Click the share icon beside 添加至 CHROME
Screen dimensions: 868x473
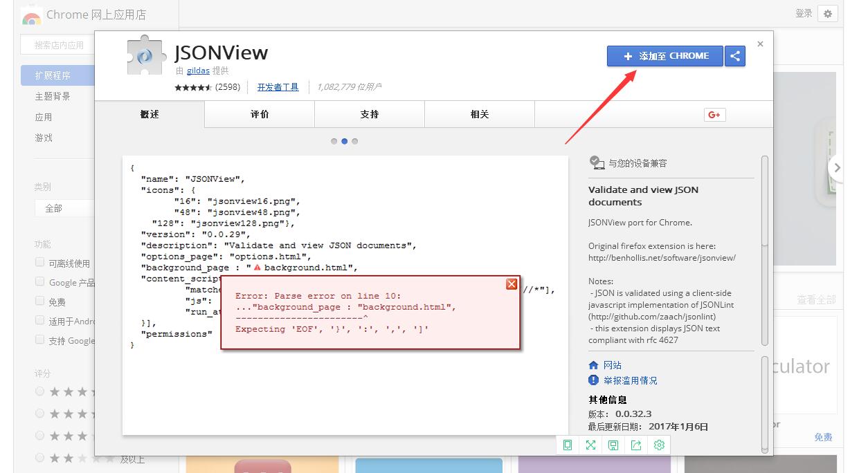735,56
